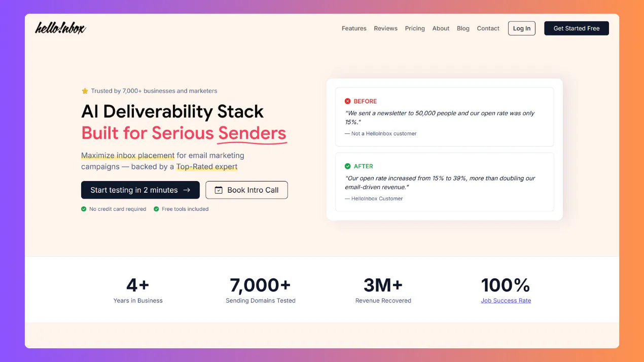The image size is (644, 362).
Task: Open the Contact nav link
Action: click(488, 28)
